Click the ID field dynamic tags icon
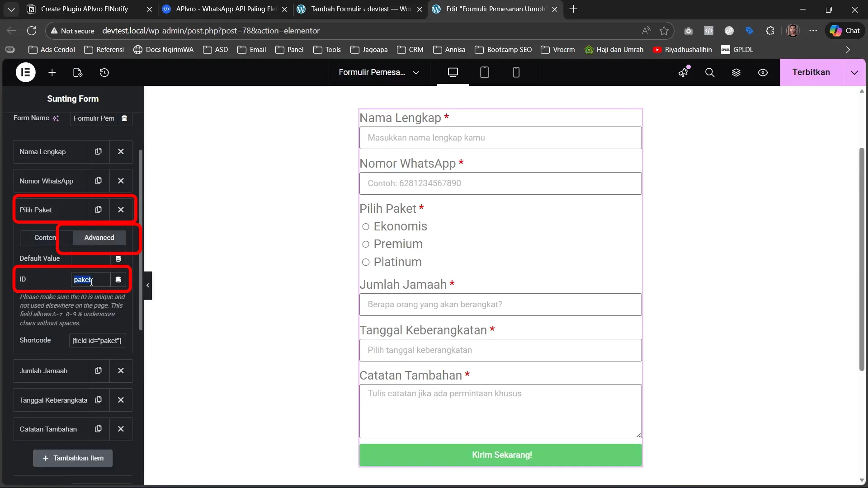Screen dimensions: 868x488 coord(118,280)
